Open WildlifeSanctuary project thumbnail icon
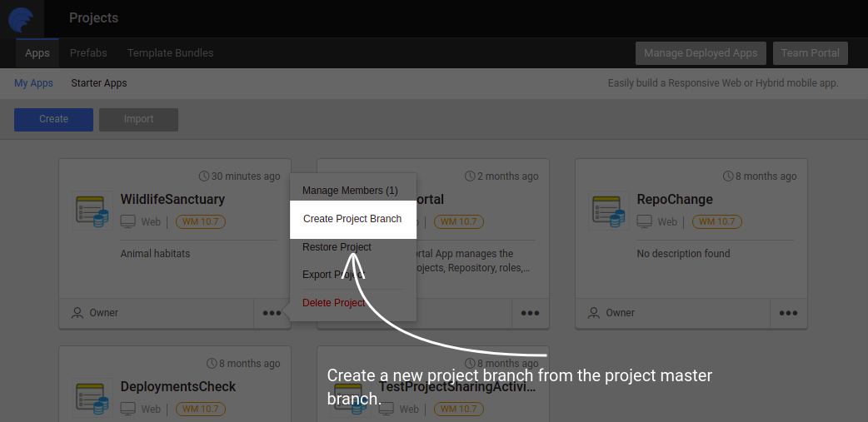Image resolution: width=868 pixels, height=422 pixels. click(92, 211)
